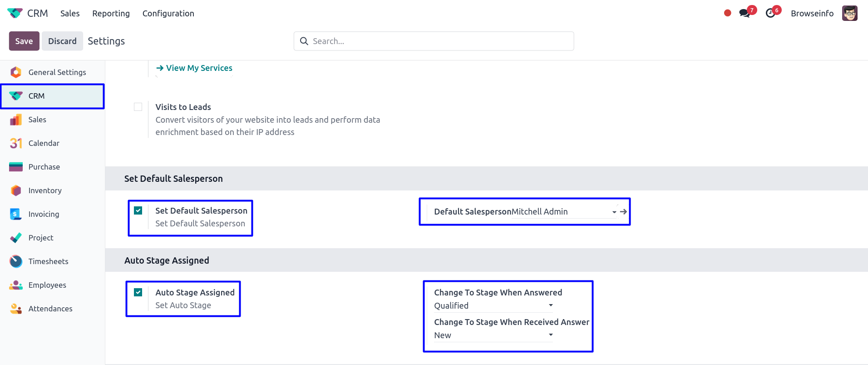The width and height of the screenshot is (868, 365).
Task: Open the chat messages icon
Action: [x=745, y=13]
